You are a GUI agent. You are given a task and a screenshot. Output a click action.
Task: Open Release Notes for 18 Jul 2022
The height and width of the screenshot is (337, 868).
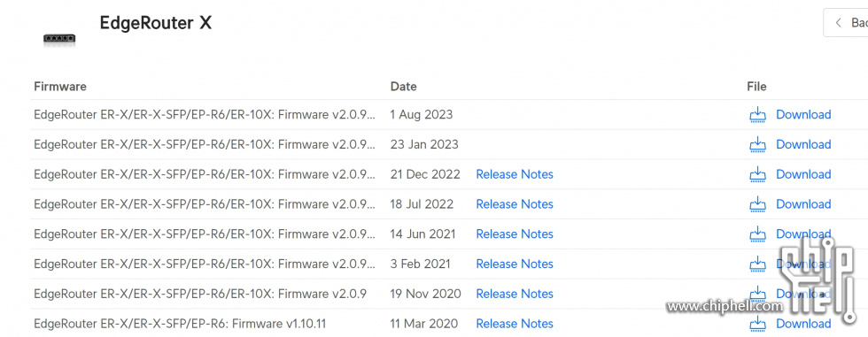(x=515, y=204)
